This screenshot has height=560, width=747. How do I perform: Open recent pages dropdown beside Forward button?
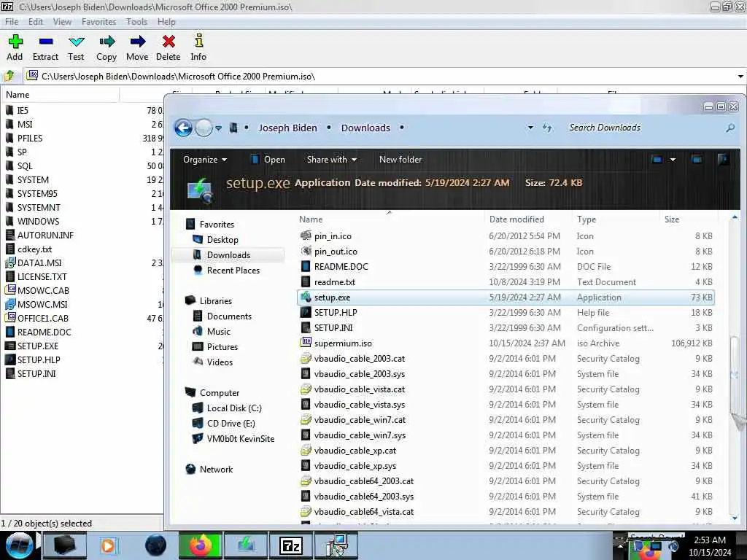pos(218,128)
